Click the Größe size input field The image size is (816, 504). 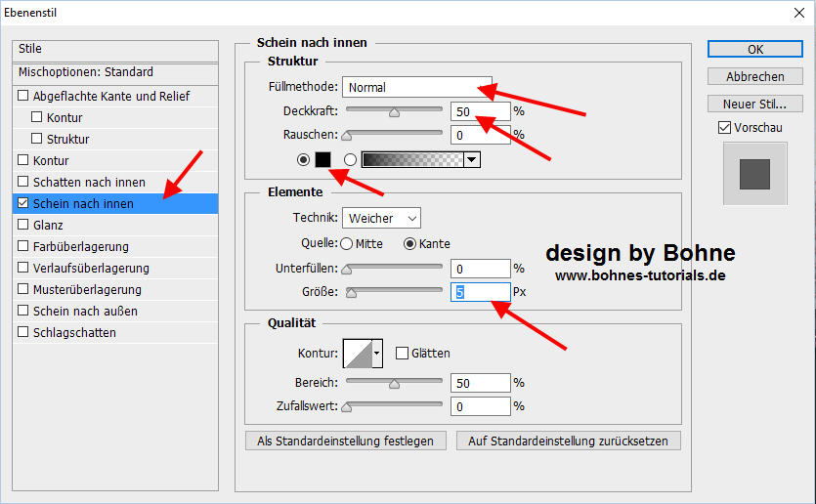(x=480, y=292)
